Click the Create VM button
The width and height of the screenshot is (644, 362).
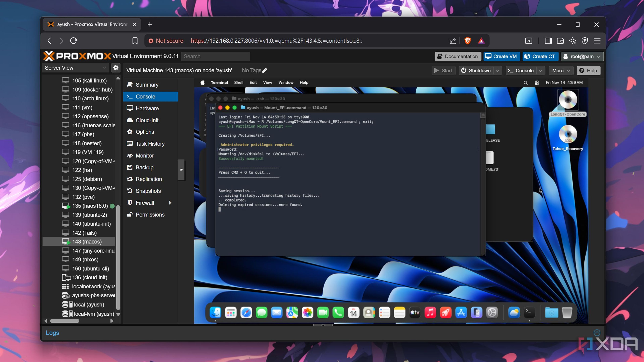coord(501,56)
